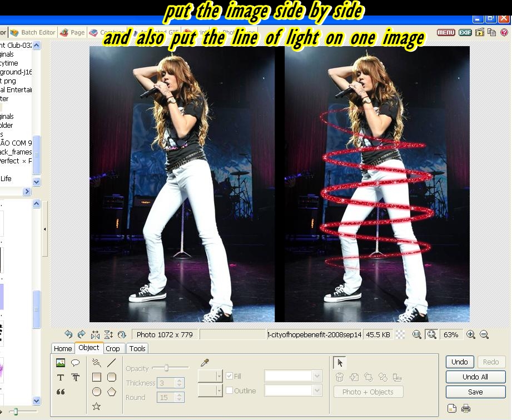Select the Text tool
Screen dimensions: 512x420
coord(61,377)
